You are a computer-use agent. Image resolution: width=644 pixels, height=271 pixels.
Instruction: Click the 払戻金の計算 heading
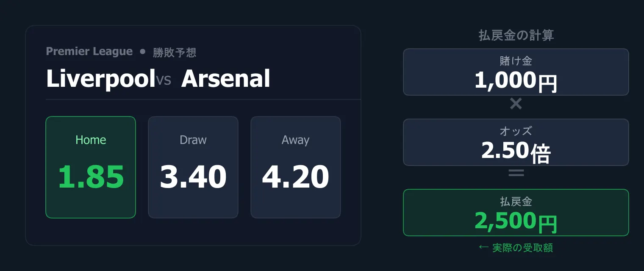516,36
